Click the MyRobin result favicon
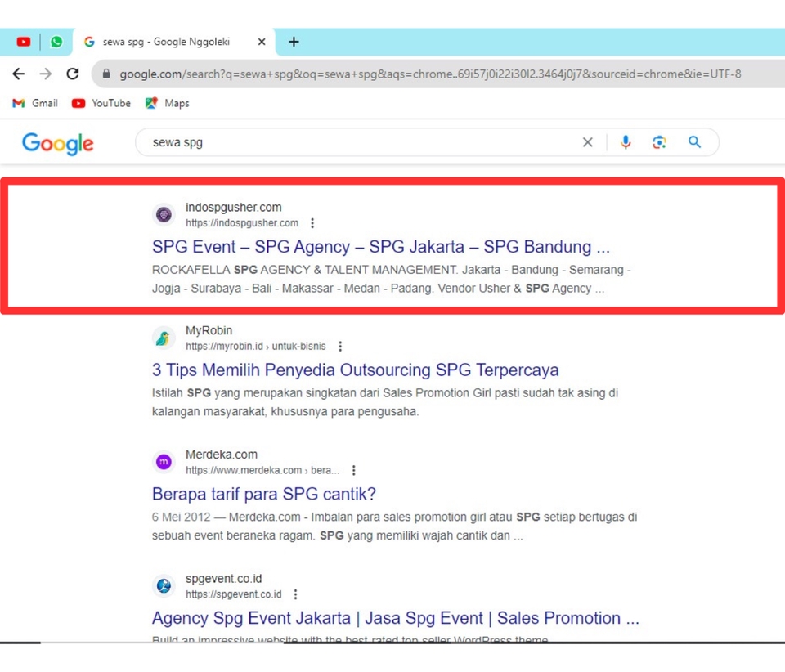This screenshot has height=672, width=785. click(x=164, y=337)
